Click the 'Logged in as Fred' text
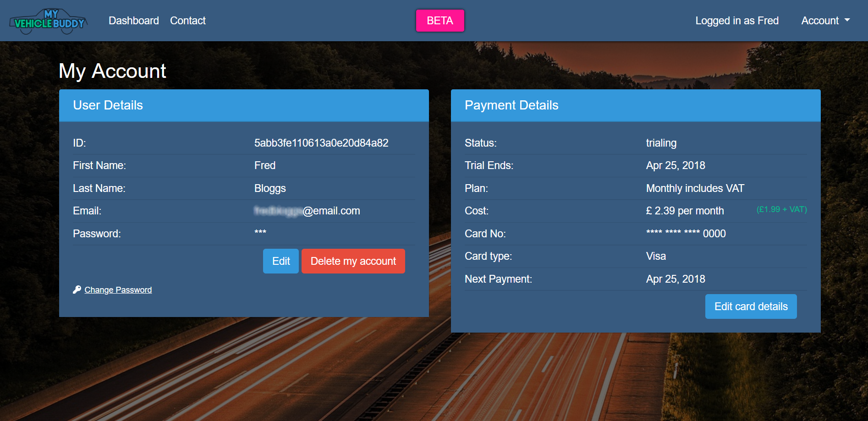The height and width of the screenshot is (421, 868). pyautogui.click(x=737, y=21)
